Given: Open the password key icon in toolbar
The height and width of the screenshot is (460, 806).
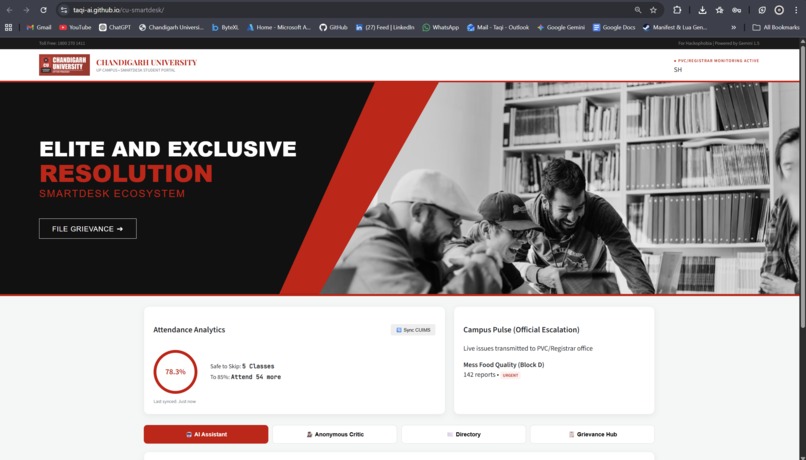Looking at the screenshot, I should click(x=737, y=10).
